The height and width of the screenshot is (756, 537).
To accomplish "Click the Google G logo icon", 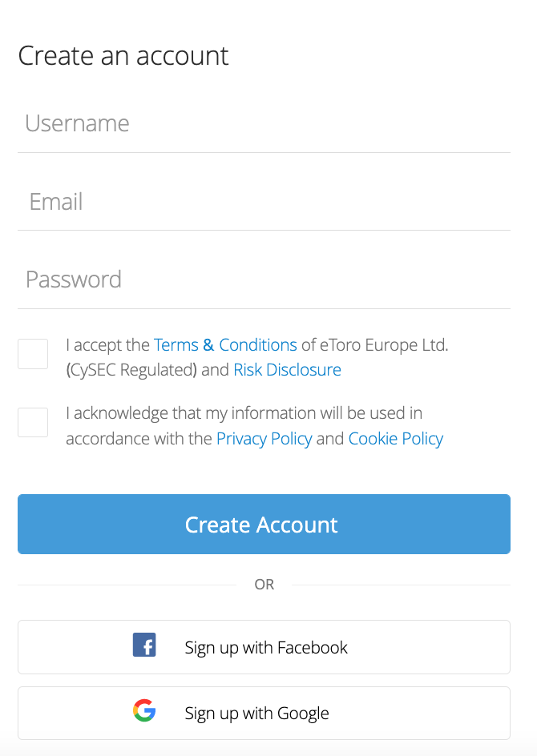I will coord(144,710).
